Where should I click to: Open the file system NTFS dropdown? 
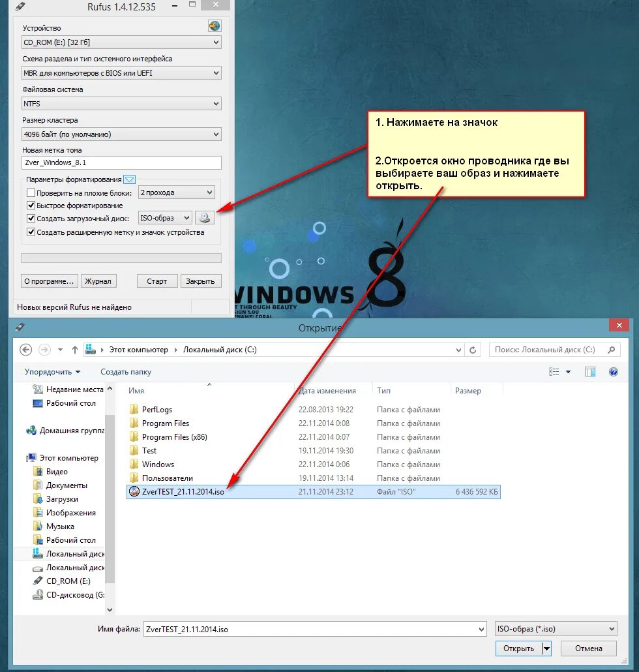click(121, 104)
